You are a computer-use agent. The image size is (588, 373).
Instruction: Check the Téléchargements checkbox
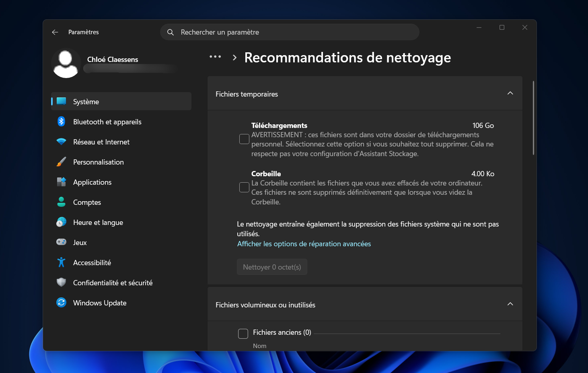pos(244,139)
